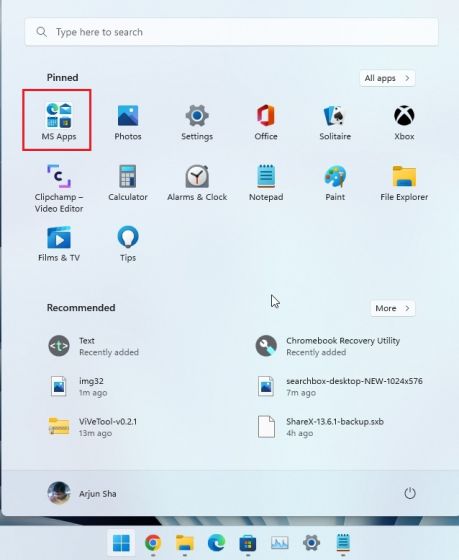Open Alarms & Clock
This screenshot has height=560, width=459.
click(x=197, y=182)
